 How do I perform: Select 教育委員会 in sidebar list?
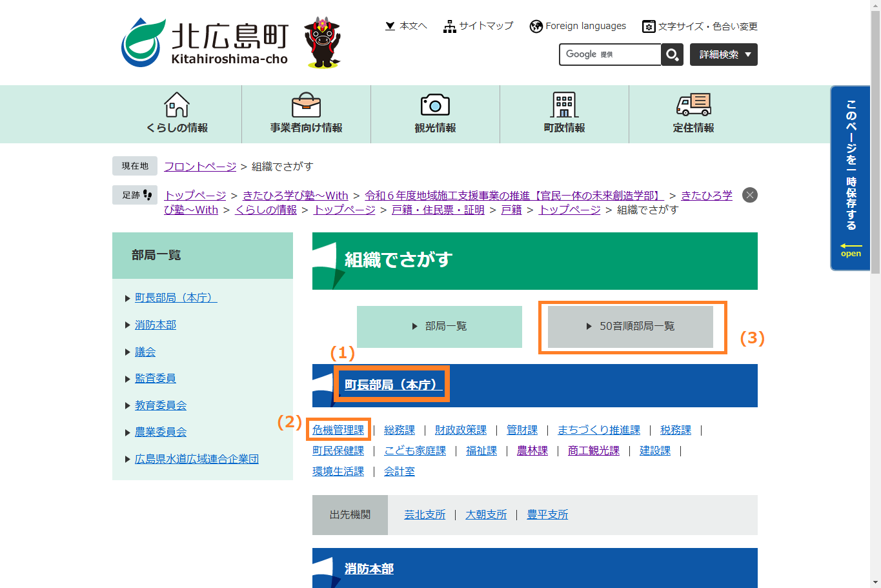[161, 405]
